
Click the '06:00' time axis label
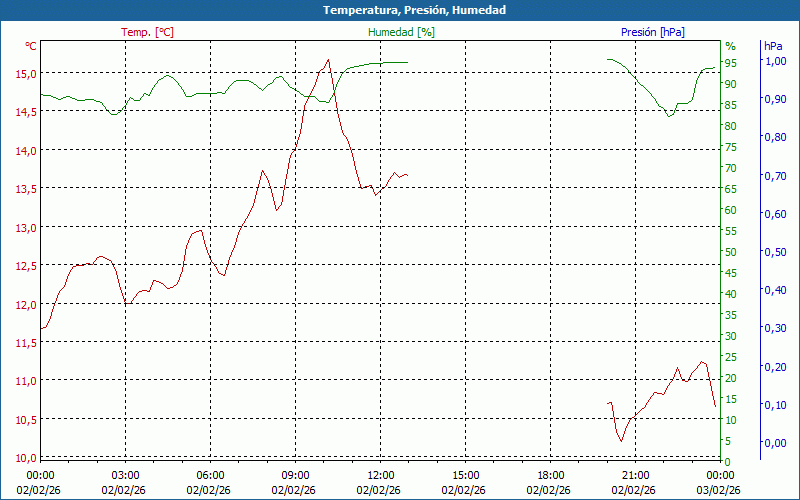click(210, 476)
